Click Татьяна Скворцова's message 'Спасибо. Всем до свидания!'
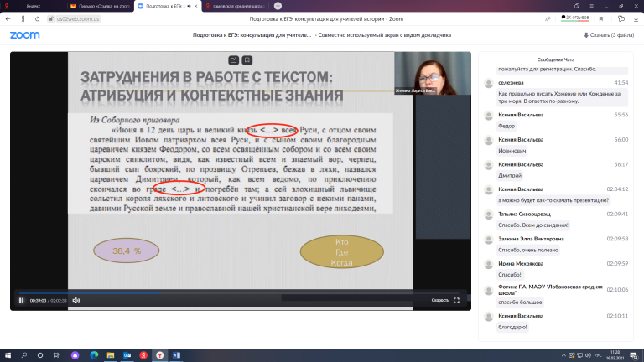Image resolution: width=644 pixels, height=362 pixels. [x=533, y=225]
